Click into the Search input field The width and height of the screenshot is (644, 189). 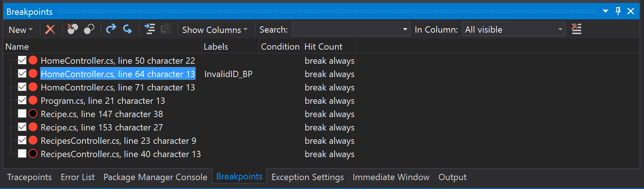[347, 29]
